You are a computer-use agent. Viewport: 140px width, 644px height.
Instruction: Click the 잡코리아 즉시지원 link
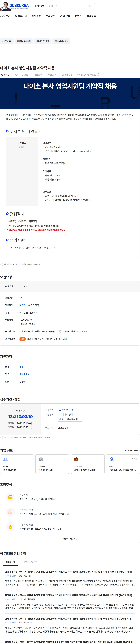pyautogui.click(x=66, y=410)
